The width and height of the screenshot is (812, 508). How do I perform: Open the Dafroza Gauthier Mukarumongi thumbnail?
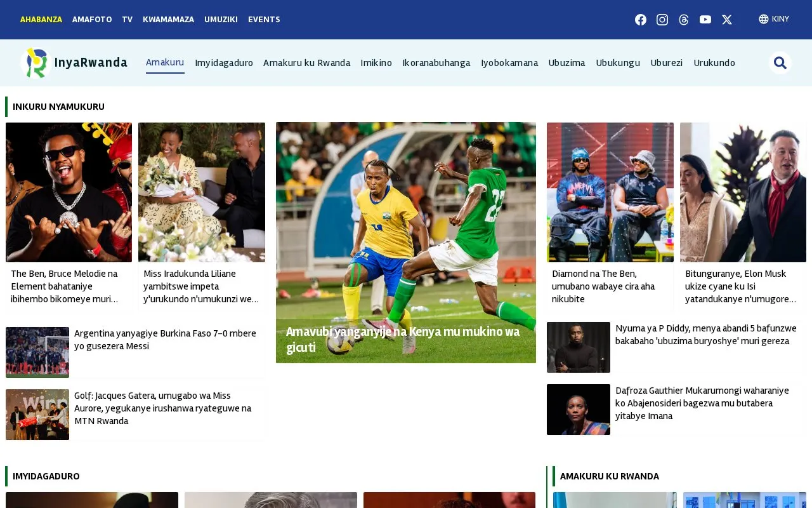[x=579, y=410]
